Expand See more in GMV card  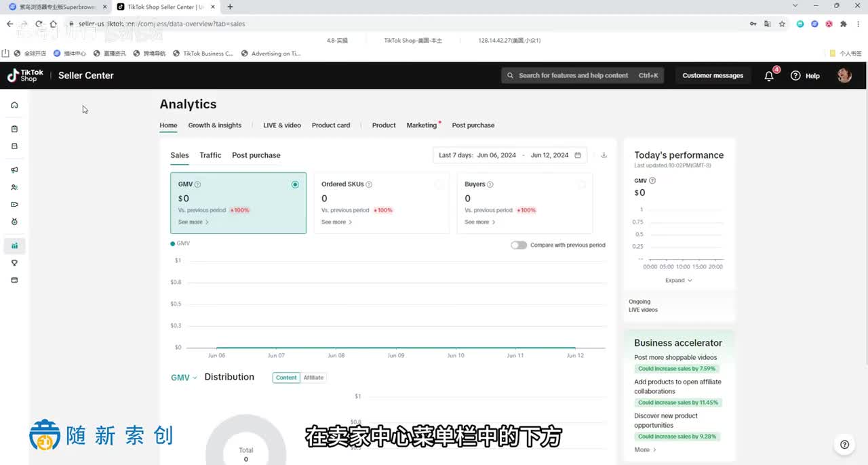193,222
